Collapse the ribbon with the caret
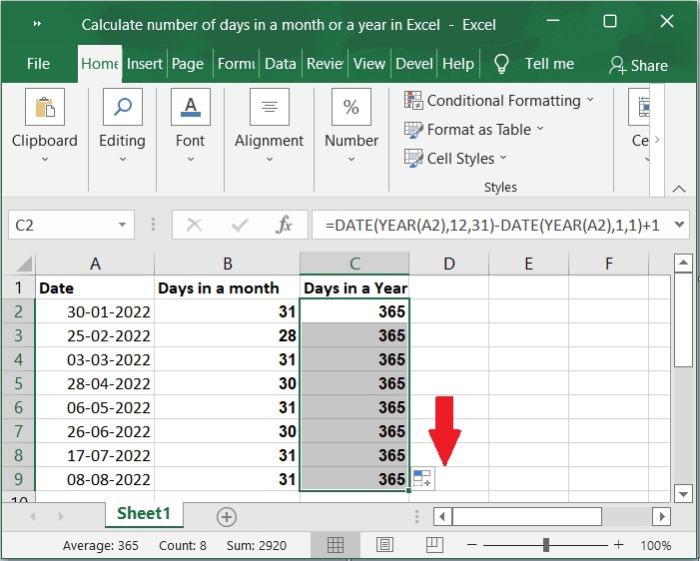The width and height of the screenshot is (700, 561). tap(679, 189)
